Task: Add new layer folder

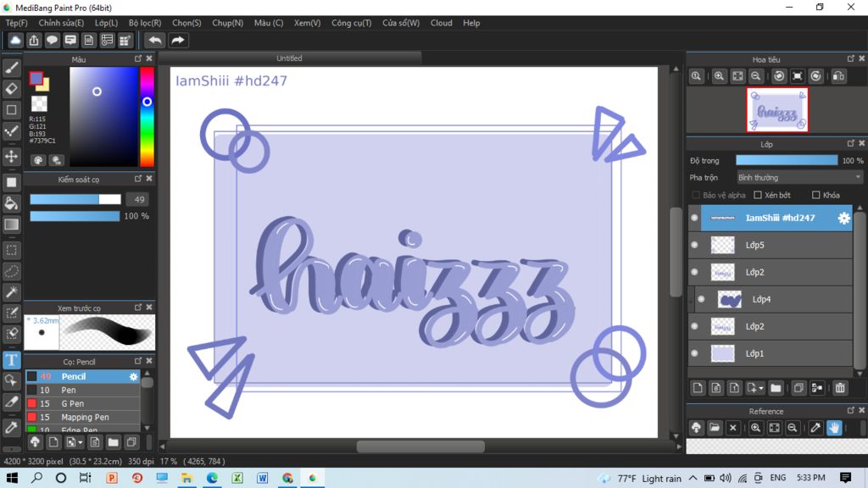Action: click(776, 388)
